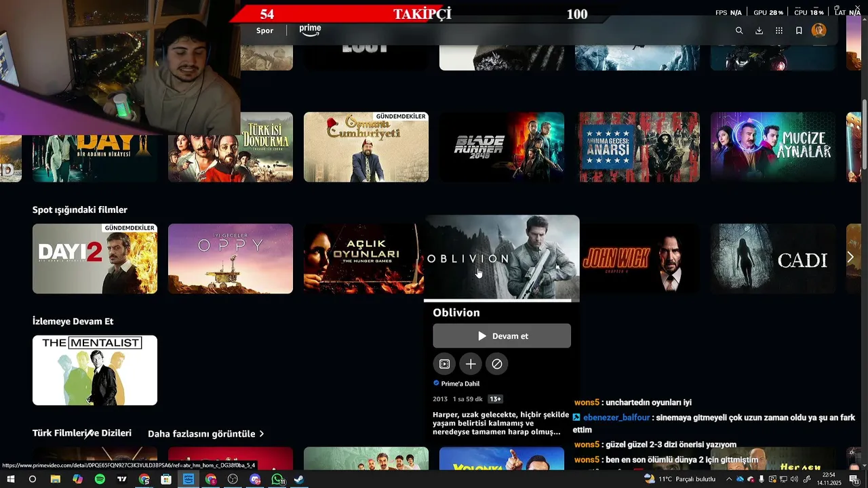Open Copilot from the taskbar
The image size is (868, 488).
click(x=77, y=479)
